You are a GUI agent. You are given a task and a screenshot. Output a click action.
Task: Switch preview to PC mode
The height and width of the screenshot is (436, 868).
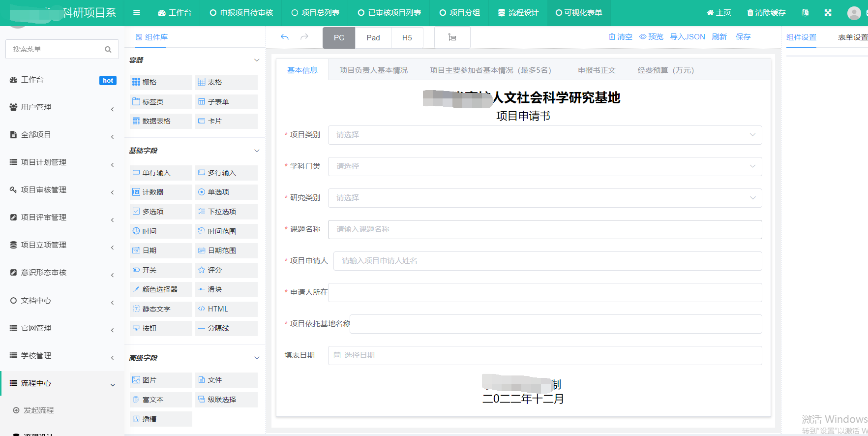tap(339, 38)
